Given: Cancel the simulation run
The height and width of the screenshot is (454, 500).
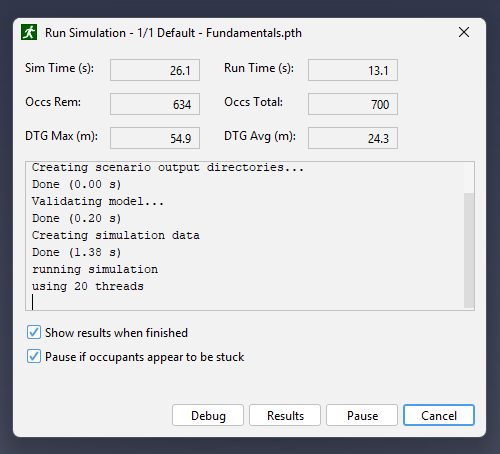Looking at the screenshot, I should [439, 415].
